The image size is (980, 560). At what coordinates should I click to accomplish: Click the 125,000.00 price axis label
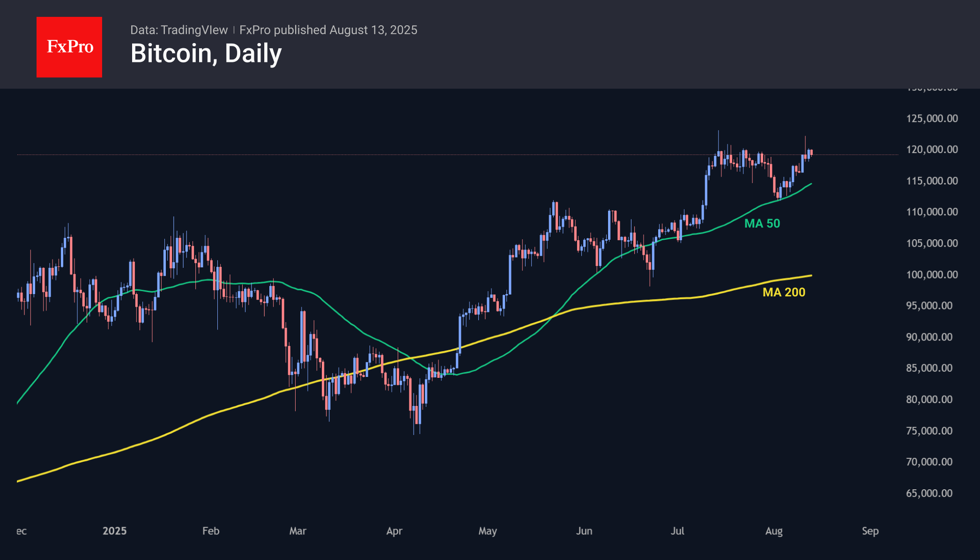(x=932, y=118)
